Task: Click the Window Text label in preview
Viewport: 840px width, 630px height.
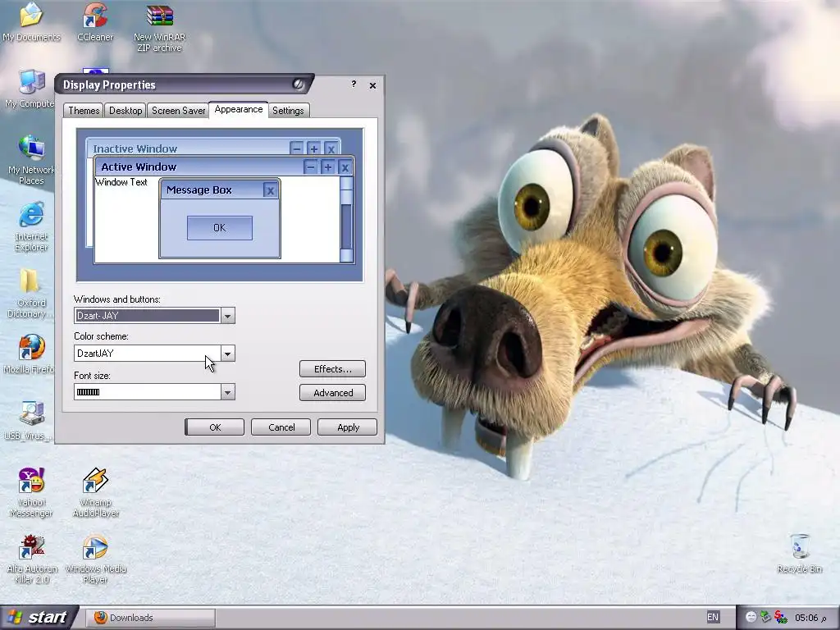Action: (x=121, y=182)
